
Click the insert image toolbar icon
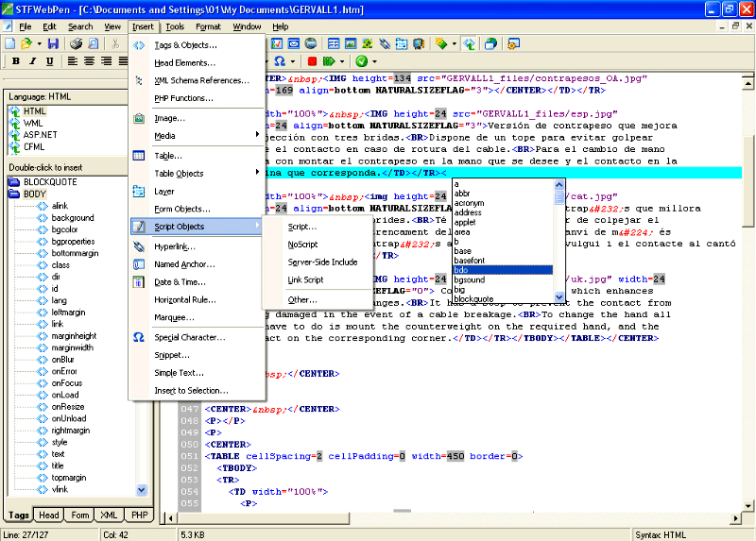(351, 43)
